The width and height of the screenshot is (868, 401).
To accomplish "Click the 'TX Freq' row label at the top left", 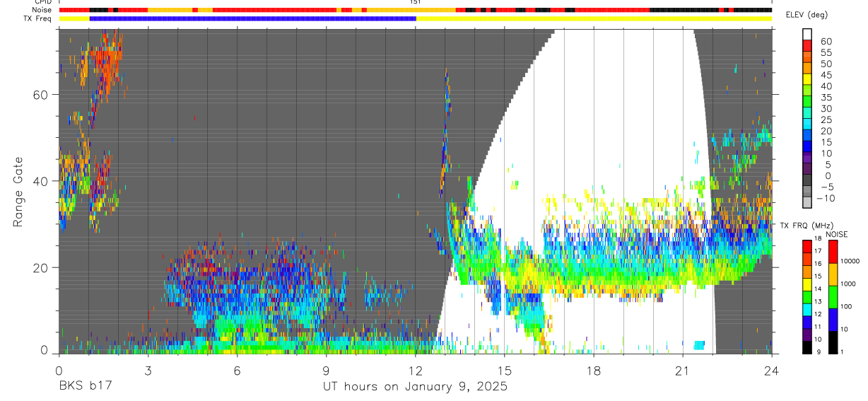I will 39,18.
